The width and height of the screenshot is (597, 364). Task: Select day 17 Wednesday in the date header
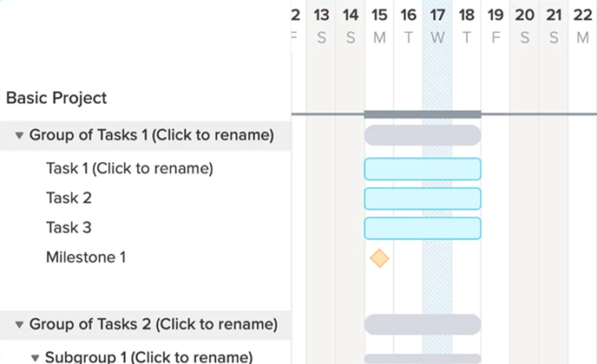click(437, 24)
